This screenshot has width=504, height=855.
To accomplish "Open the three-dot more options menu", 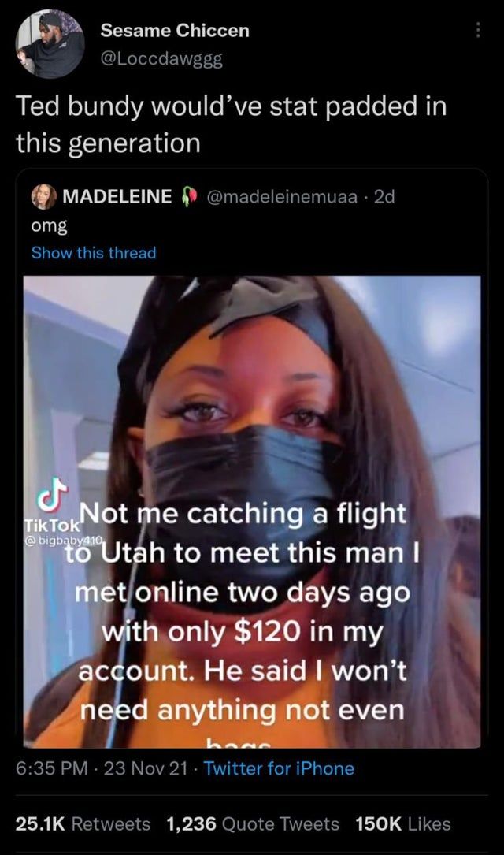I will pos(478,30).
